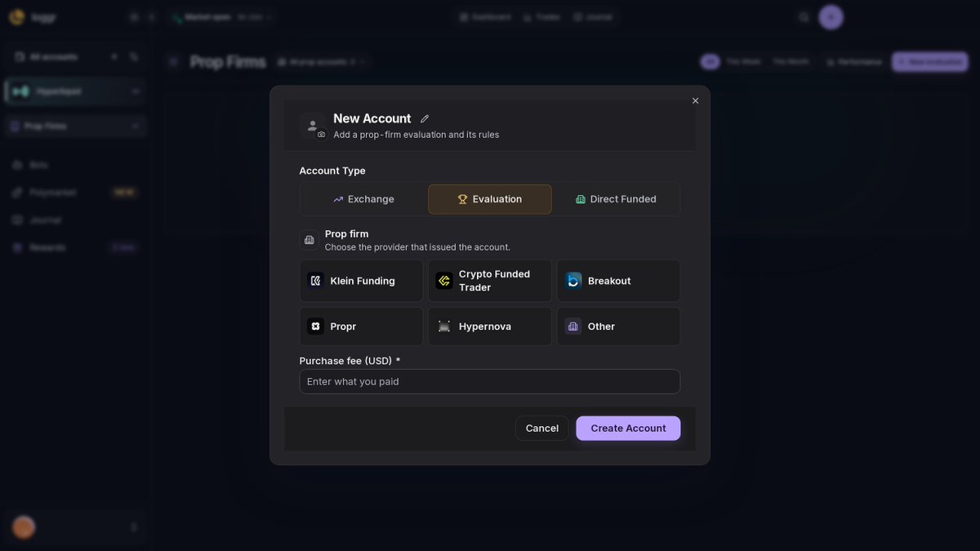This screenshot has height=551, width=980.
Task: Open Trades tab in top navigation
Action: click(x=542, y=17)
